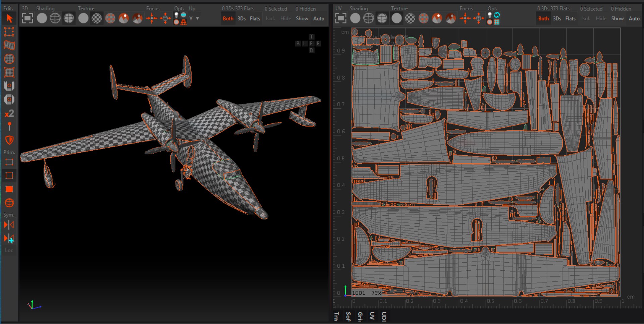Set flat shading in the 3D viewport
The image size is (644, 324).
pos(42,18)
